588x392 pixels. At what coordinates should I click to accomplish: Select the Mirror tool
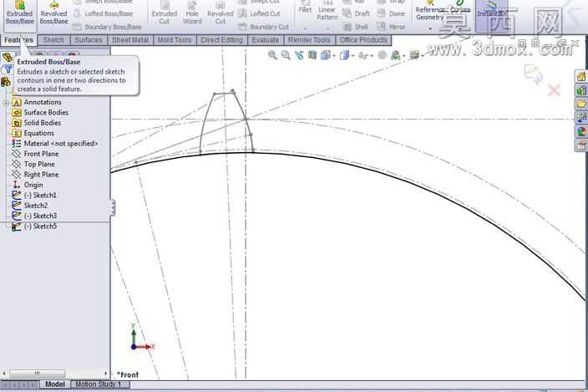tap(391, 27)
